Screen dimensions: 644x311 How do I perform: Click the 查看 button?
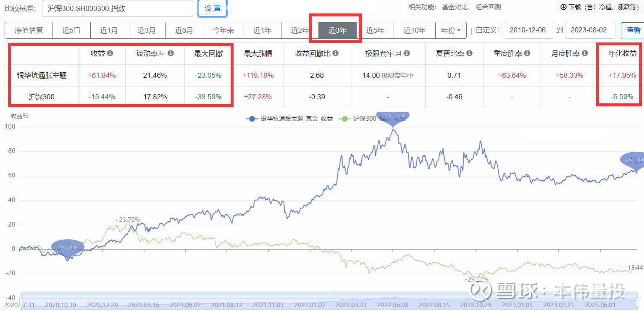(633, 30)
